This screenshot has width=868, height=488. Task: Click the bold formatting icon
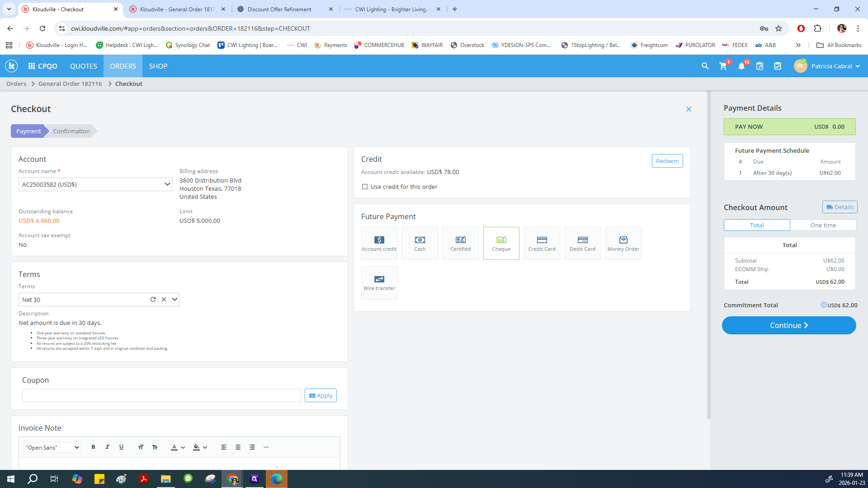pos(93,447)
